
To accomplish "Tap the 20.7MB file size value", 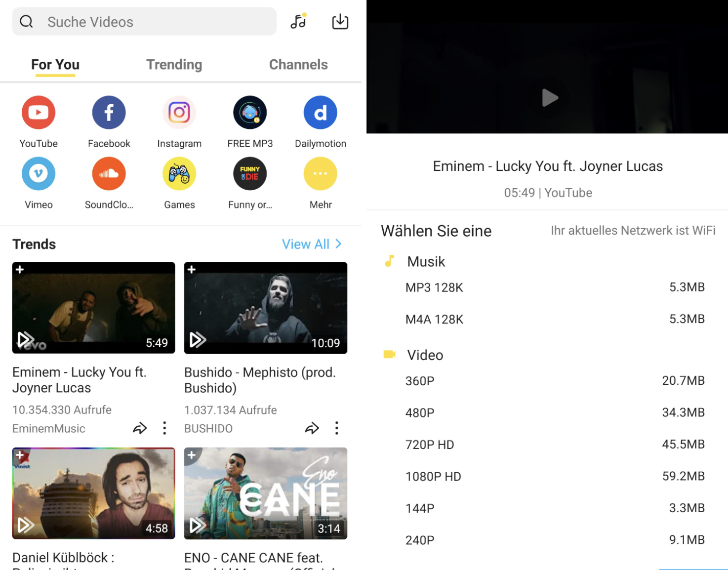I will 684,381.
